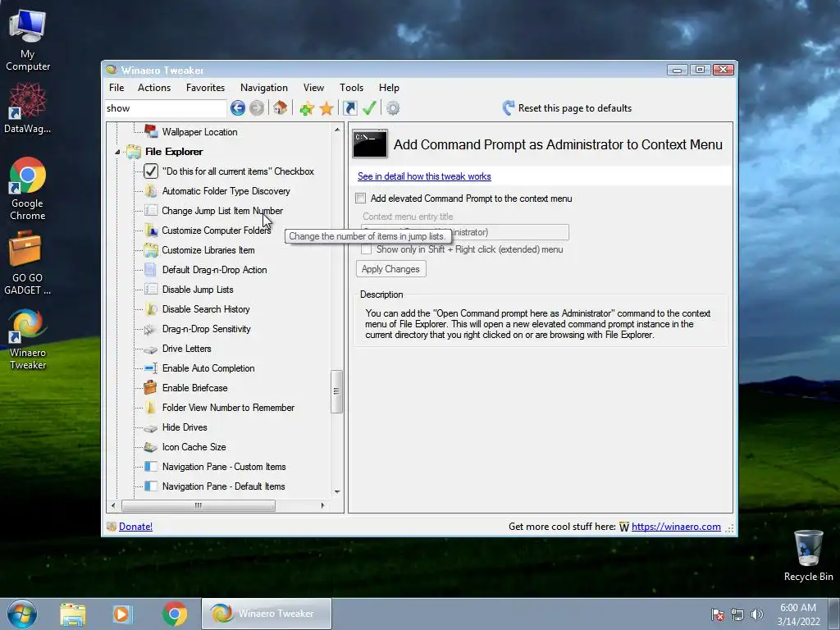The height and width of the screenshot is (630, 840).
Task: Add this page to bookmarks (green plus star)
Action: click(x=307, y=108)
